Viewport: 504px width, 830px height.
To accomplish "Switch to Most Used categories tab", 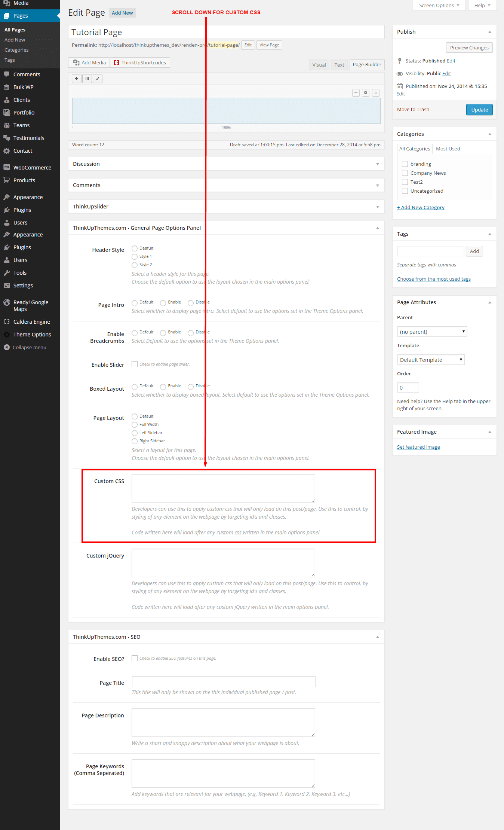I will [x=448, y=149].
